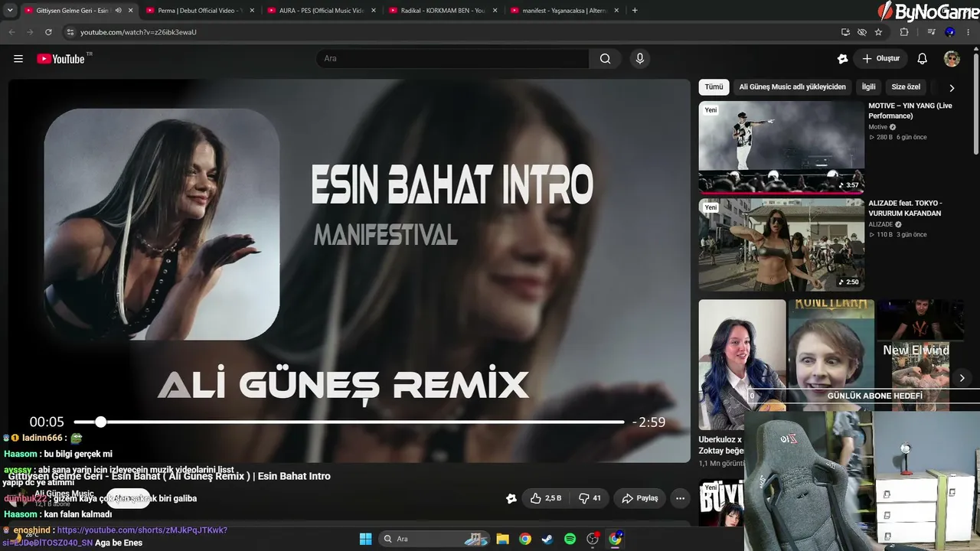The height and width of the screenshot is (551, 980).
Task: Open the Chrome tab search dropdown
Action: [10, 11]
